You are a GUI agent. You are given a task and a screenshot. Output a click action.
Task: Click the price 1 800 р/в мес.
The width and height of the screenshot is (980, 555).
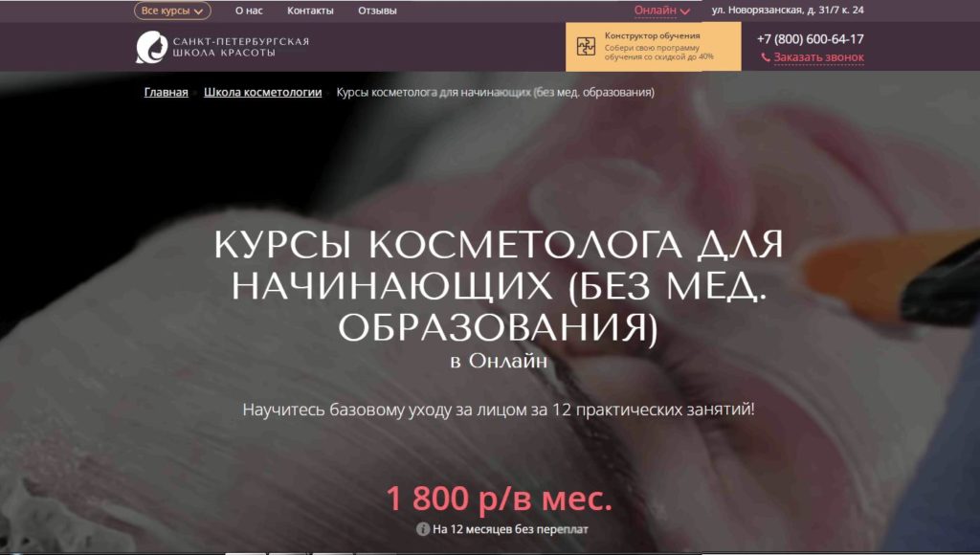click(x=499, y=499)
